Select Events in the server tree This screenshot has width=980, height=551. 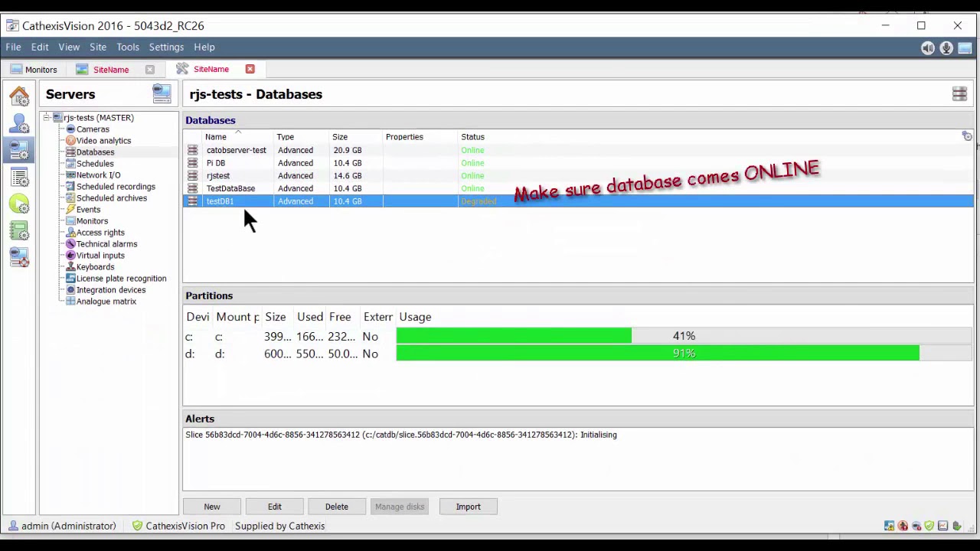88,210
